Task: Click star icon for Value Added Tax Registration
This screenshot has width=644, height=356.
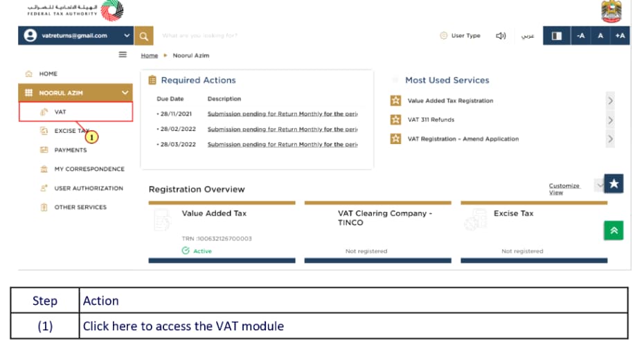Action: click(x=395, y=100)
